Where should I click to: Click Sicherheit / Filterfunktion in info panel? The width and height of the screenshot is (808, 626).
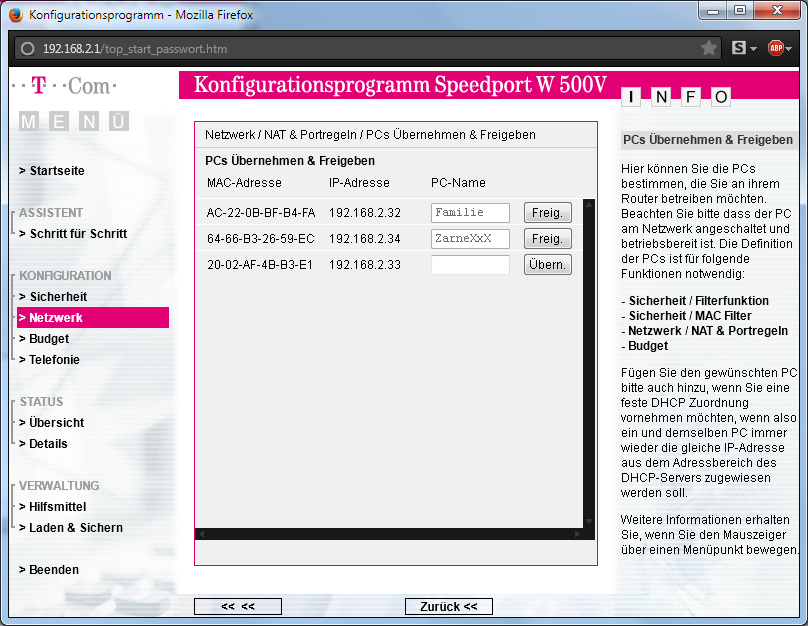tap(698, 301)
